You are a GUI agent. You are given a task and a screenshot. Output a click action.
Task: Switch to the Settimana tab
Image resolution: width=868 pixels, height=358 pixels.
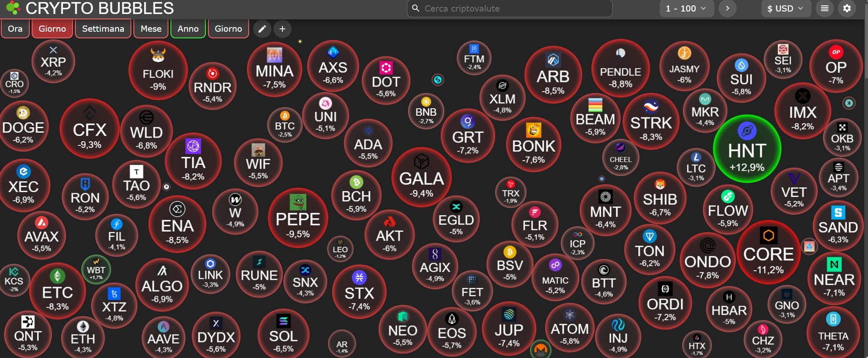(x=103, y=29)
